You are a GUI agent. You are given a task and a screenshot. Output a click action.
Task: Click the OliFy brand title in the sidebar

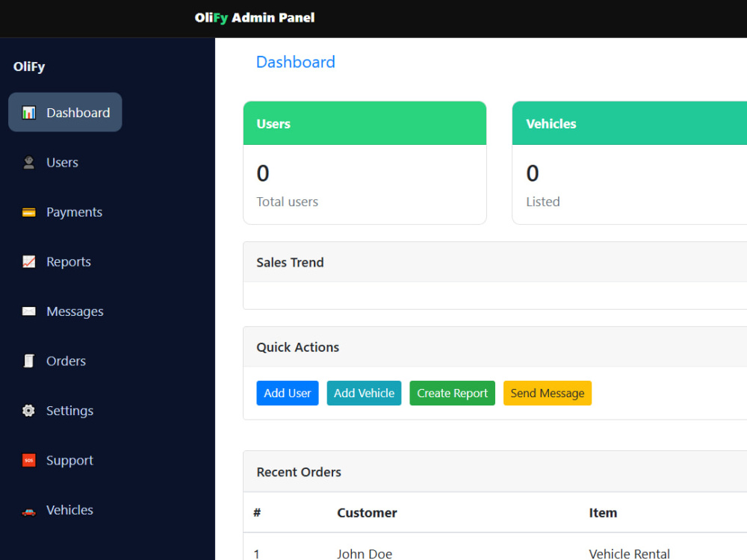tap(28, 66)
